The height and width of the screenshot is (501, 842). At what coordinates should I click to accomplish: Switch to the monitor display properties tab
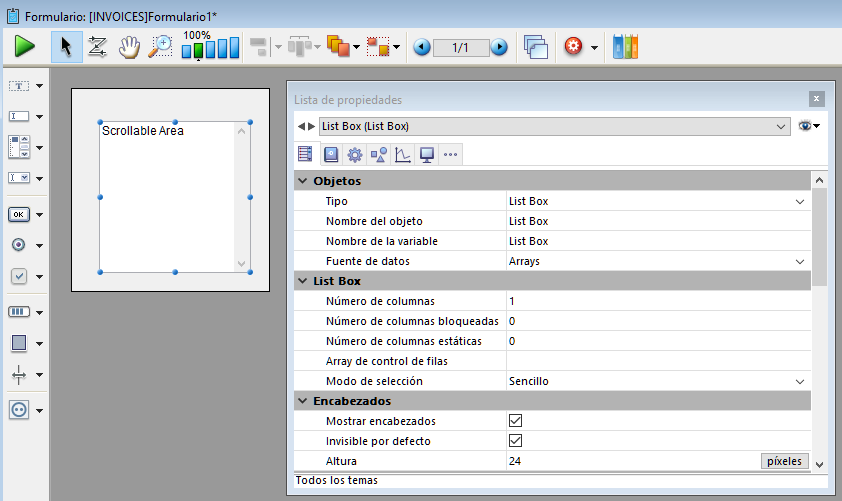point(426,154)
